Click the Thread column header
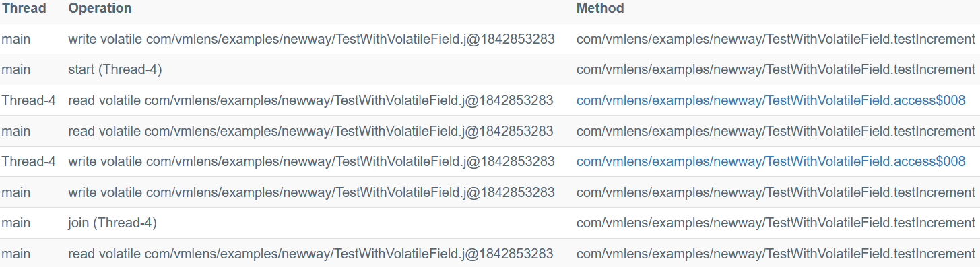 24,9
